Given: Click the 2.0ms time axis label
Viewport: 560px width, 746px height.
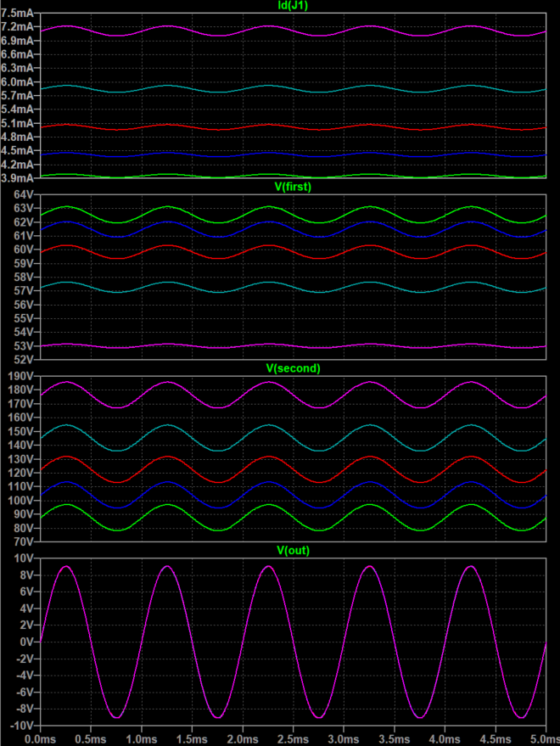Looking at the screenshot, I should 243,739.
